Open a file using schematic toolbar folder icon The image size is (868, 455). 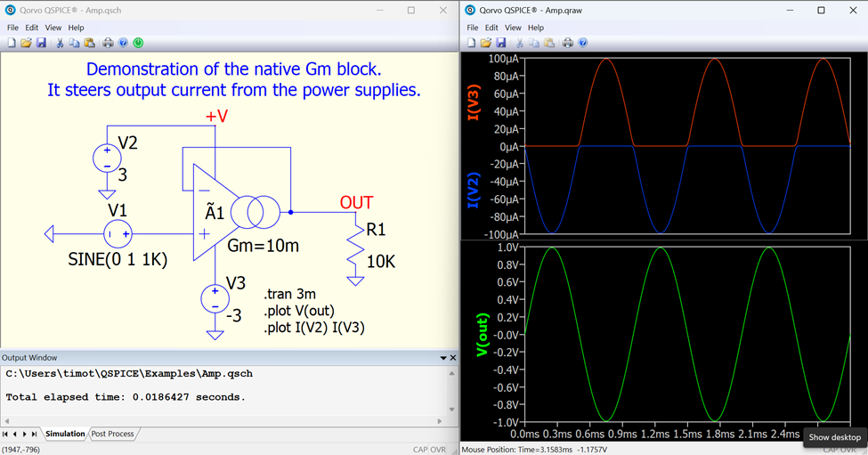pos(27,43)
